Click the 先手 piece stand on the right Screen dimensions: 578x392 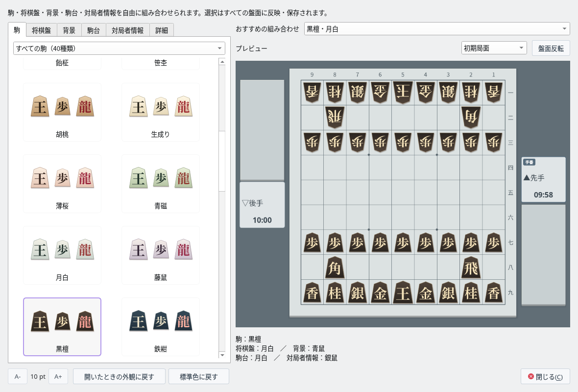543,255
